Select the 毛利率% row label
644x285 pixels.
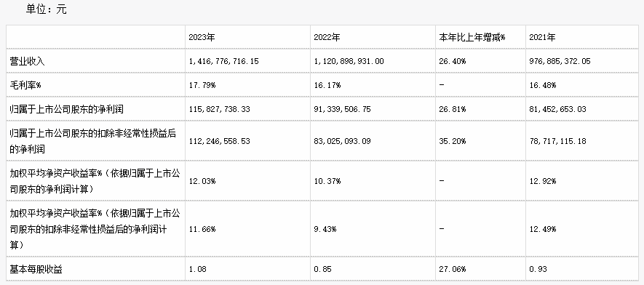point(26,85)
